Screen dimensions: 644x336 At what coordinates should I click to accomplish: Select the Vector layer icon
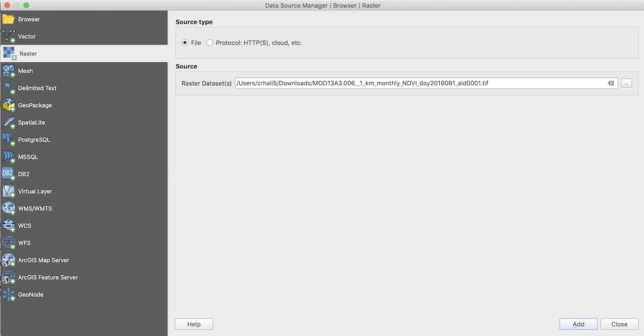8,36
